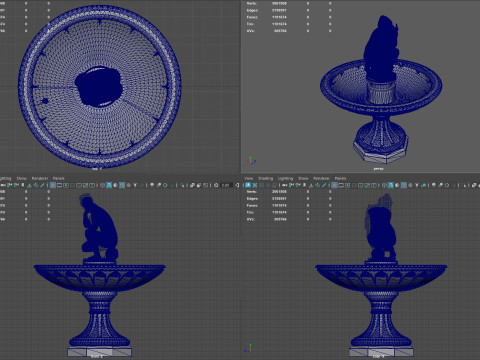Screen dimensions: 480x360
Task: Open Shading menu in bottom-right panel
Action: click(x=265, y=178)
